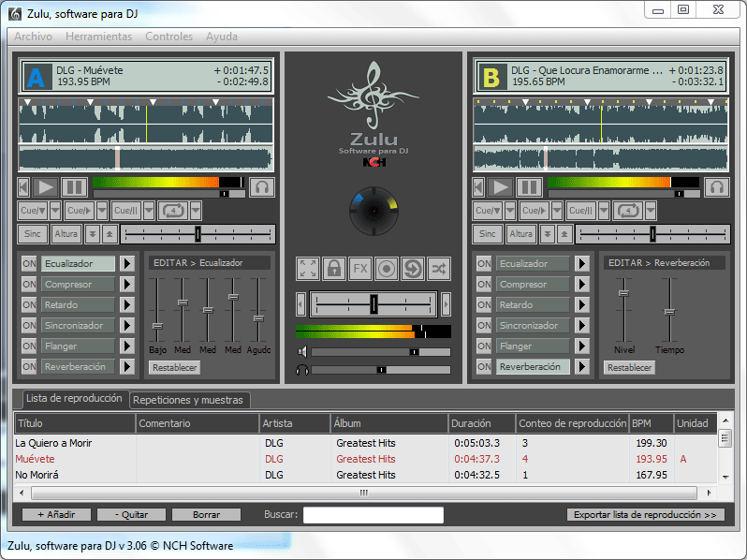This screenshot has height=560, width=747.
Task: Play deck A track
Action: 45,187
